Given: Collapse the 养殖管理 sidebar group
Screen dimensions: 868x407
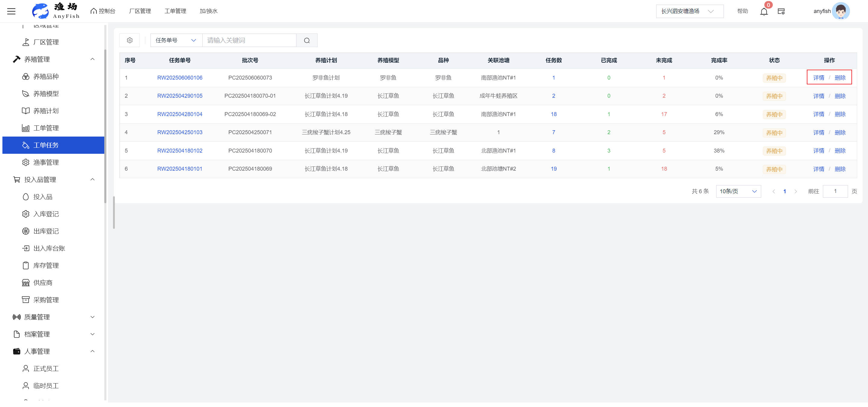Looking at the screenshot, I should [x=37, y=59].
